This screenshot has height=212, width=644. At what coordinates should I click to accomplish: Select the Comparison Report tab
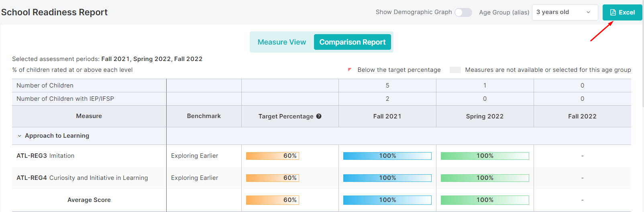click(352, 42)
